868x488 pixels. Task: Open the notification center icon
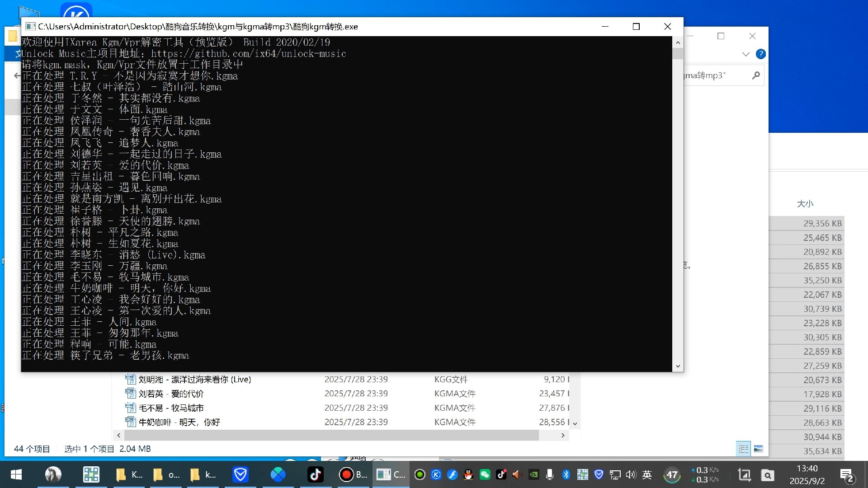tap(847, 475)
